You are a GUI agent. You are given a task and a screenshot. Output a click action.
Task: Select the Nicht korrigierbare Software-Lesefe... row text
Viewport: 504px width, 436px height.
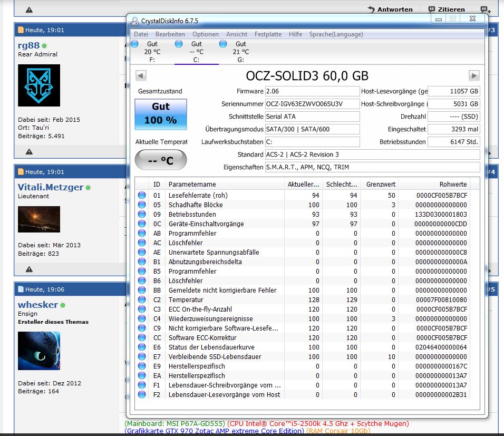tap(224, 328)
